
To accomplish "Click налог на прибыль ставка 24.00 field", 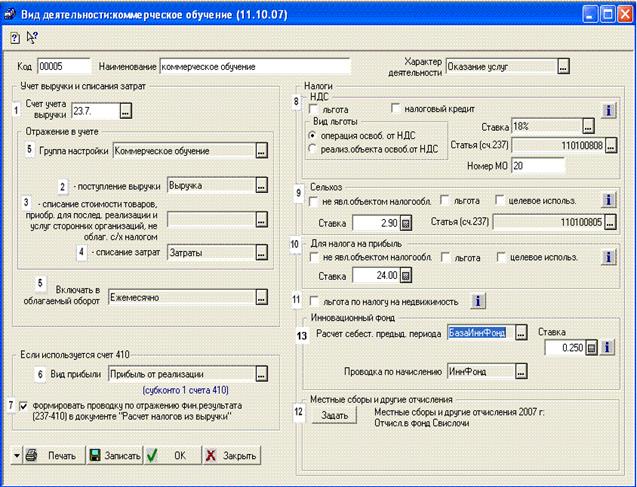I will [376, 276].
